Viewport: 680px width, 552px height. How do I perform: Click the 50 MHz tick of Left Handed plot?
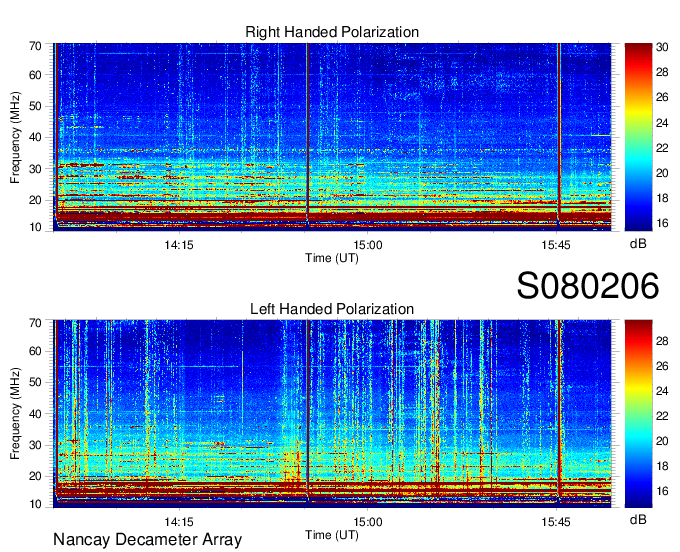tap(36, 382)
